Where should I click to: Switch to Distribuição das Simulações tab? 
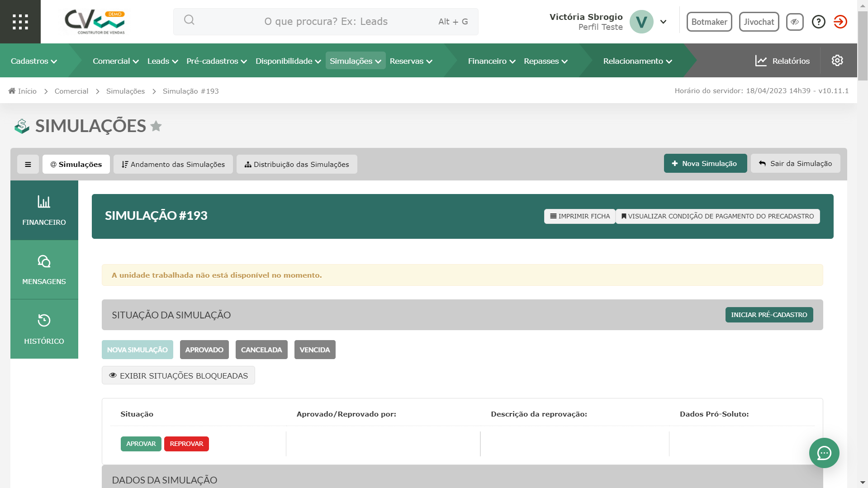297,164
